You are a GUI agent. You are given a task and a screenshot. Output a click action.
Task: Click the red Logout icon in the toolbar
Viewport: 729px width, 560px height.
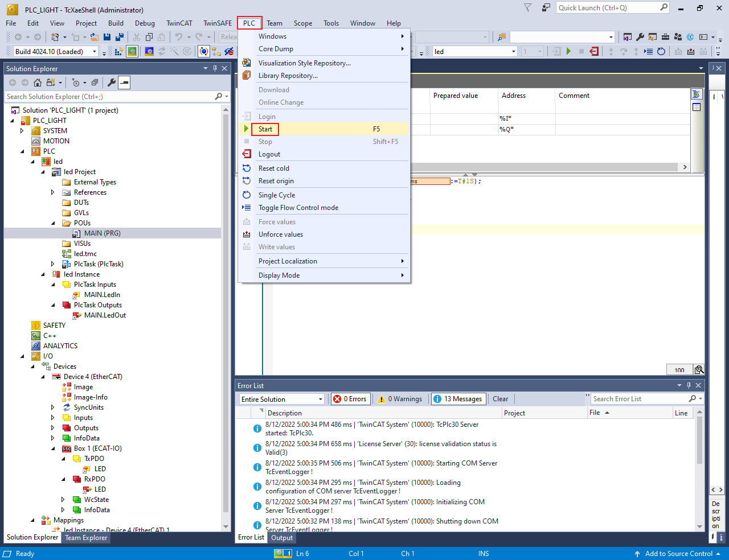(x=594, y=51)
